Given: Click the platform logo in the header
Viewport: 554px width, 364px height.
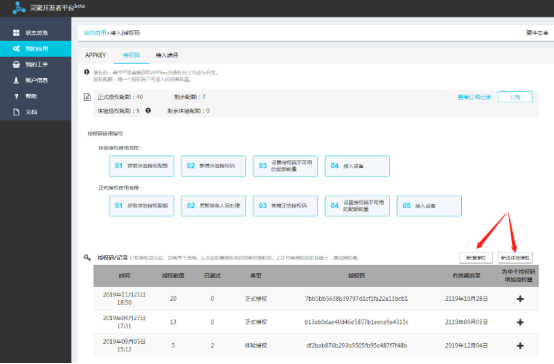Looking at the screenshot, I should (x=19, y=8).
